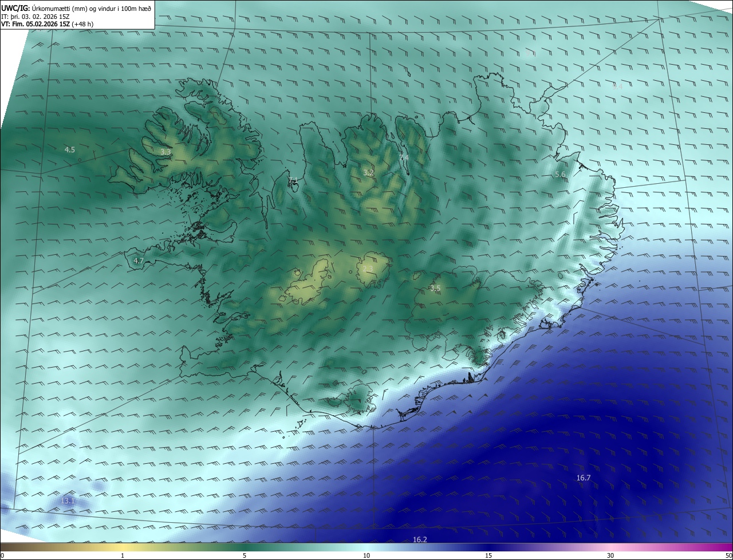This screenshot has height=560, width=733.
Task: Click the 3.3 value label in the Westfjords
Action: [165, 152]
